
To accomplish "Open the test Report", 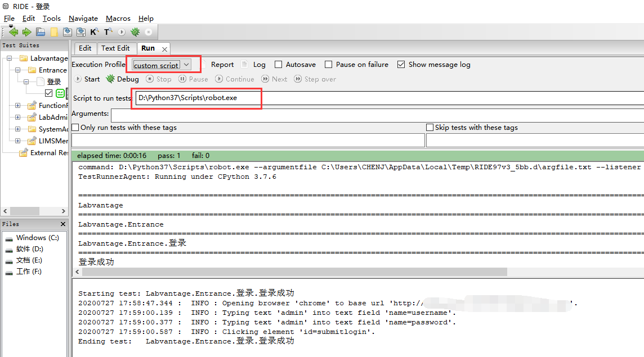I will pos(222,64).
